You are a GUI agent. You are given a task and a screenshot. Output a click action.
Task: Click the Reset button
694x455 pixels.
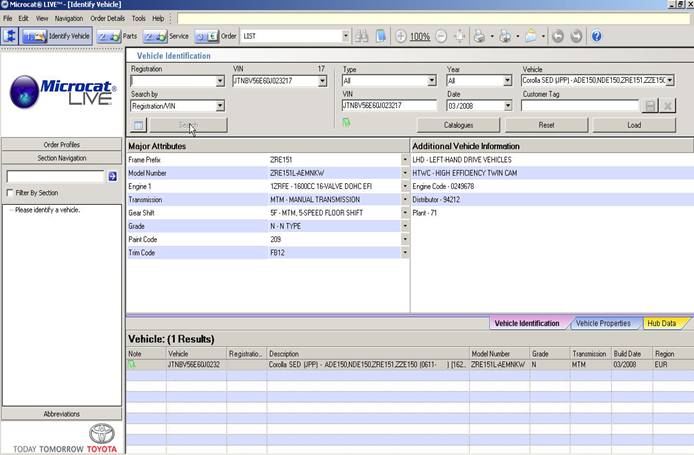546,125
